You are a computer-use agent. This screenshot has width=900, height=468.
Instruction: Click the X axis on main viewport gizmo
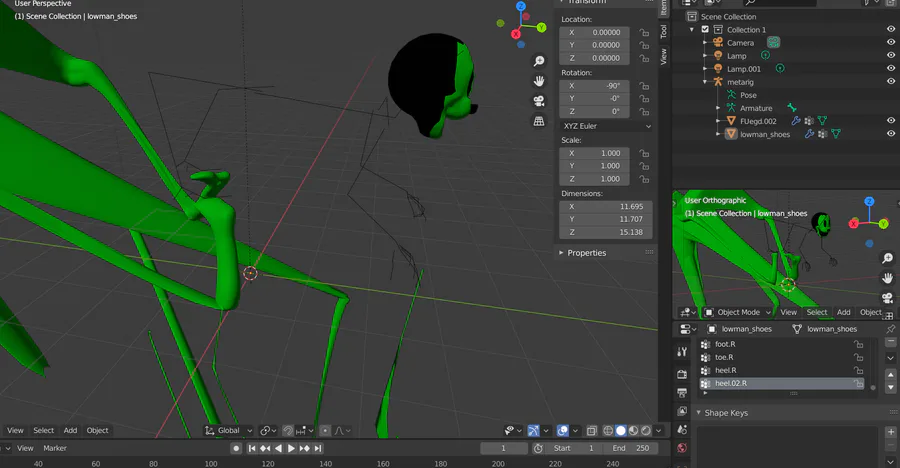pos(515,34)
